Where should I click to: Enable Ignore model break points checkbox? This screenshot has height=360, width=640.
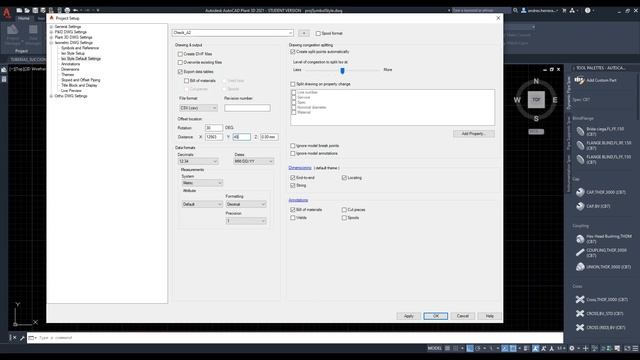pos(293,146)
